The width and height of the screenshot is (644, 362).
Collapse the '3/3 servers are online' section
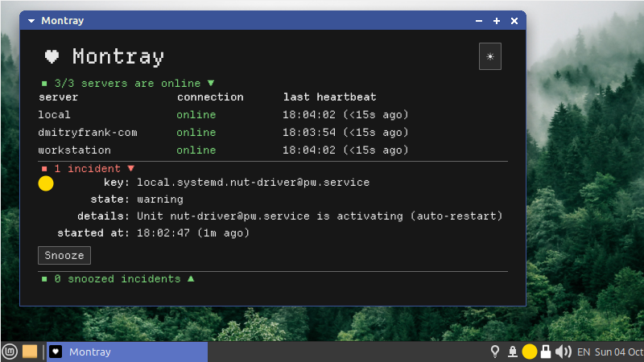click(211, 83)
